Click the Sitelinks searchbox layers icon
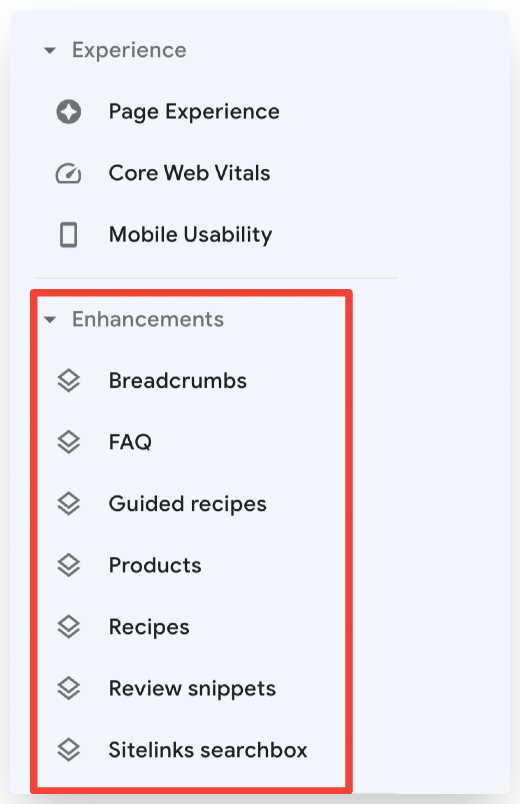This screenshot has height=804, width=520. [69, 750]
